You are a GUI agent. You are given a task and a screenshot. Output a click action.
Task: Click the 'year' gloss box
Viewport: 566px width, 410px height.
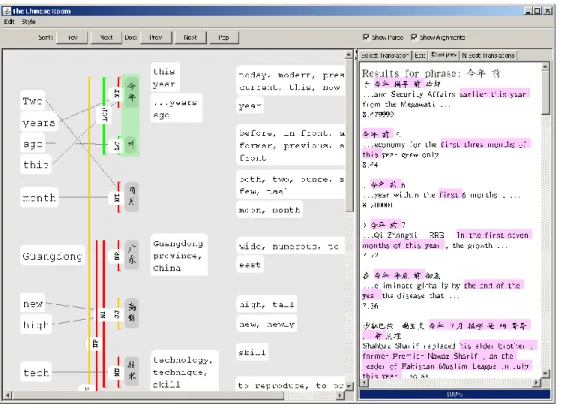coord(250,105)
